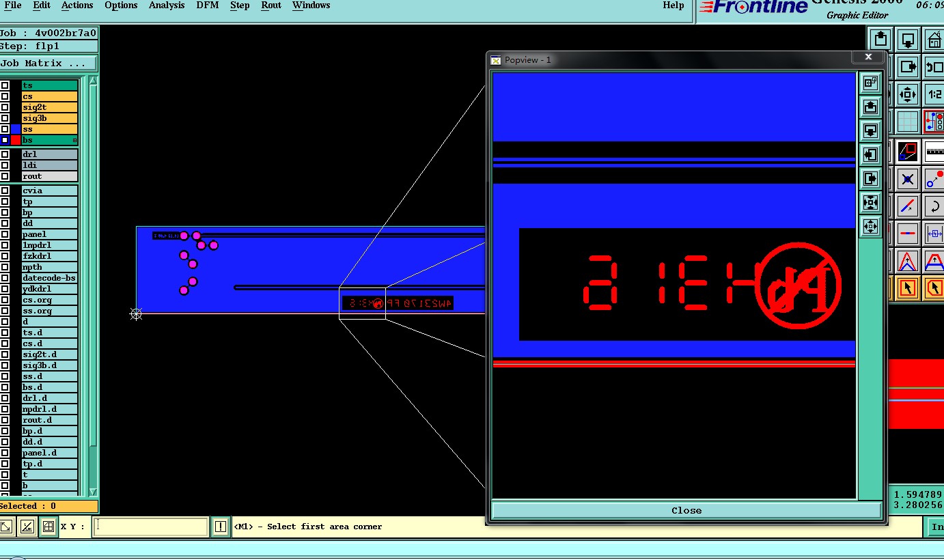
Task: Click the red color swatch of bs layer
Action: (16, 140)
